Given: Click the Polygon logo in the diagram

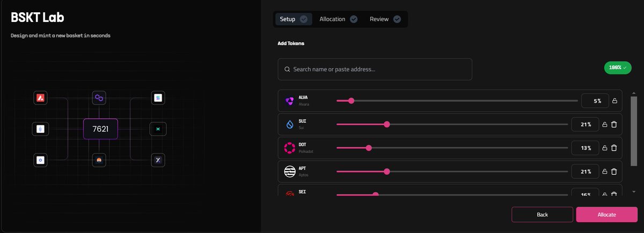Looking at the screenshot, I should (99, 98).
